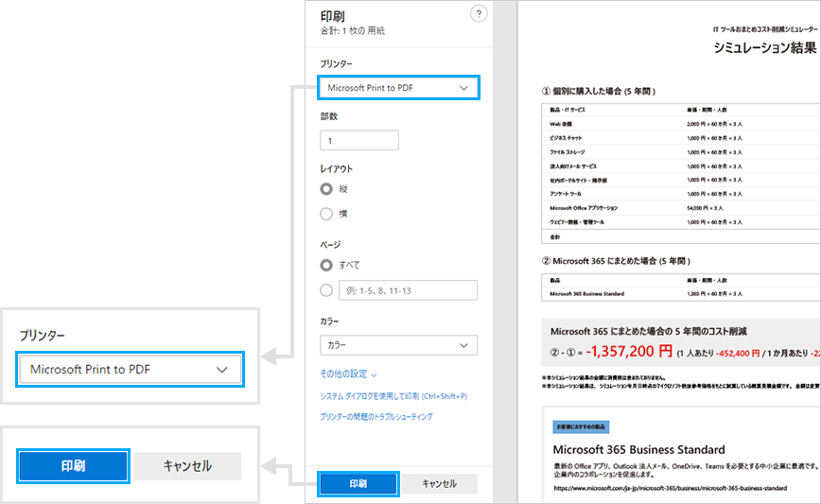Click the 部数 copies input field
Screen dimensions: 821x504
coord(359,141)
